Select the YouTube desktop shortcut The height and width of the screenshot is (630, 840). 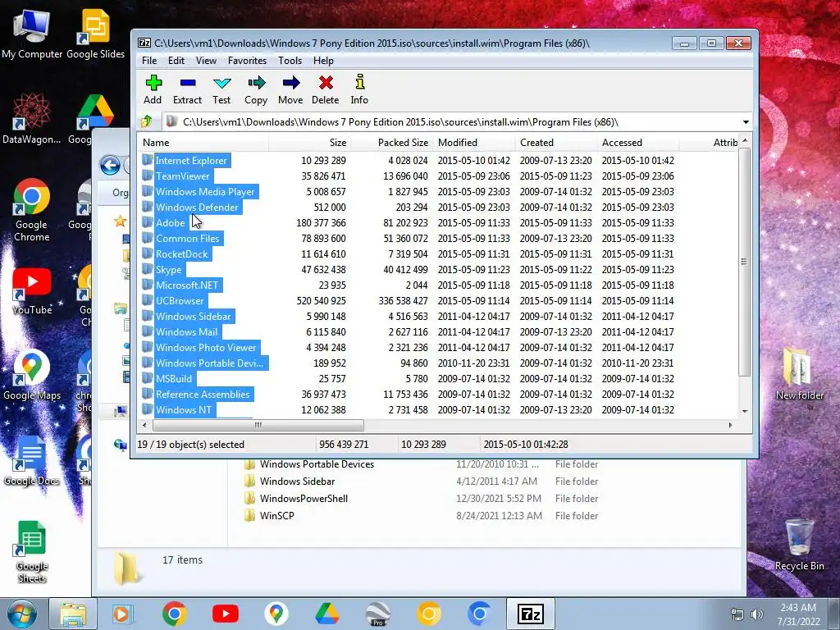click(32, 290)
